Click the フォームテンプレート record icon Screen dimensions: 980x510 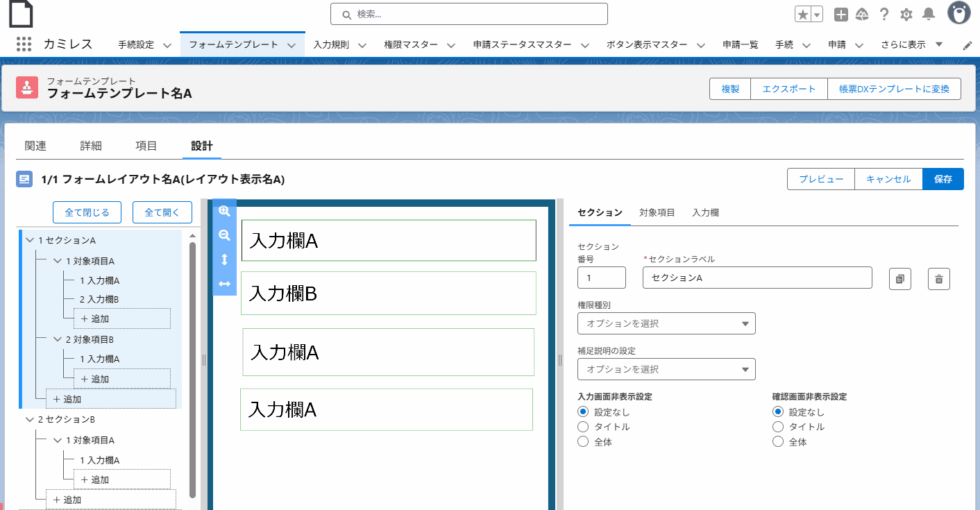[27, 88]
